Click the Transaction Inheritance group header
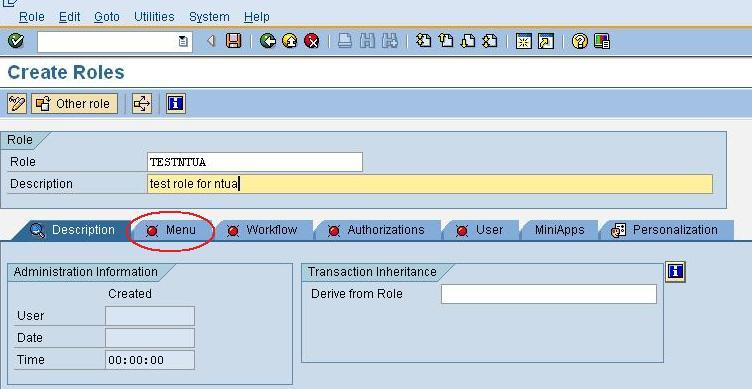The image size is (752, 389). [x=372, y=272]
